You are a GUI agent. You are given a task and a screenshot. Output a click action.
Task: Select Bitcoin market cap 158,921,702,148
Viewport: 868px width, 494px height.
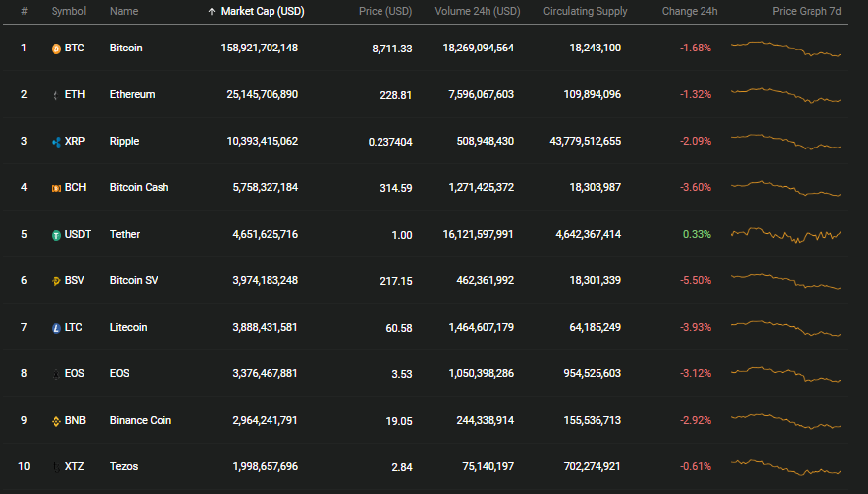tap(259, 48)
